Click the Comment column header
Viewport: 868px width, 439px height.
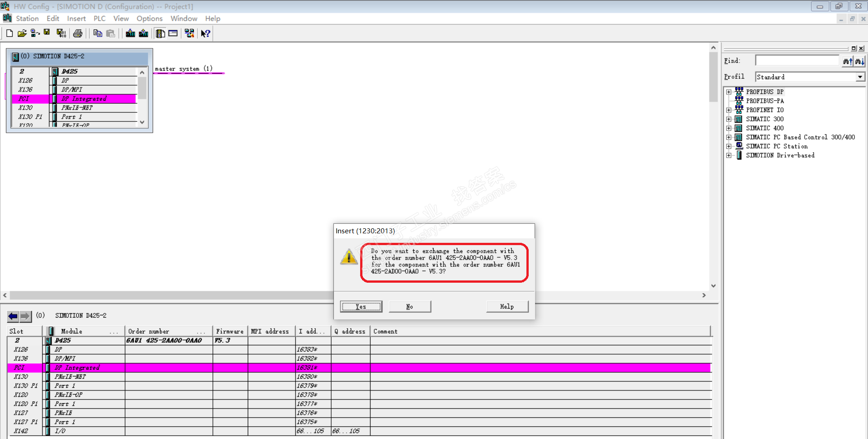pos(540,331)
